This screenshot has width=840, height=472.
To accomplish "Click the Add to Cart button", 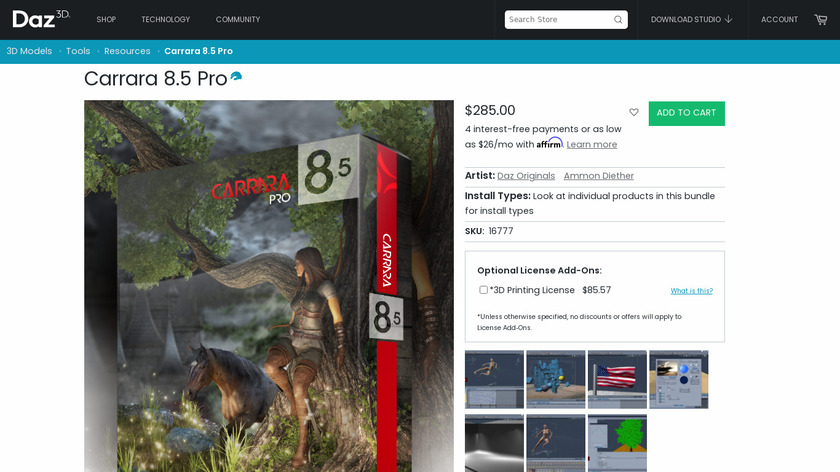I will click(x=686, y=113).
